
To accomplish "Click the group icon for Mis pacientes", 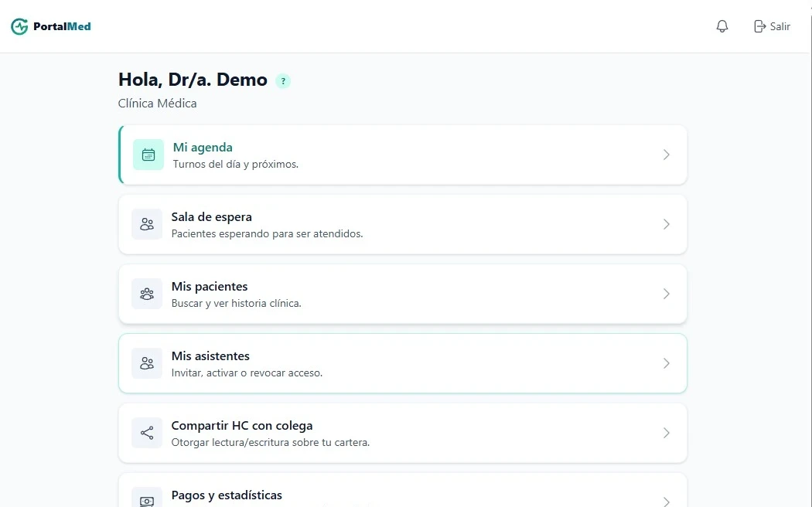I will coord(147,294).
